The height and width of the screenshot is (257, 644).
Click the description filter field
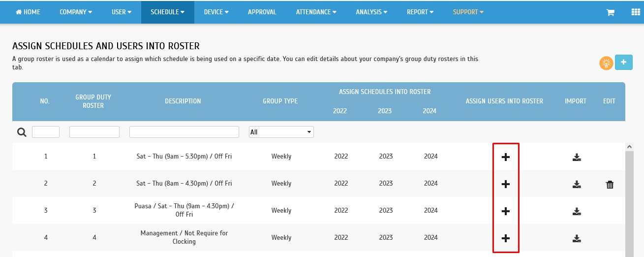click(x=184, y=132)
